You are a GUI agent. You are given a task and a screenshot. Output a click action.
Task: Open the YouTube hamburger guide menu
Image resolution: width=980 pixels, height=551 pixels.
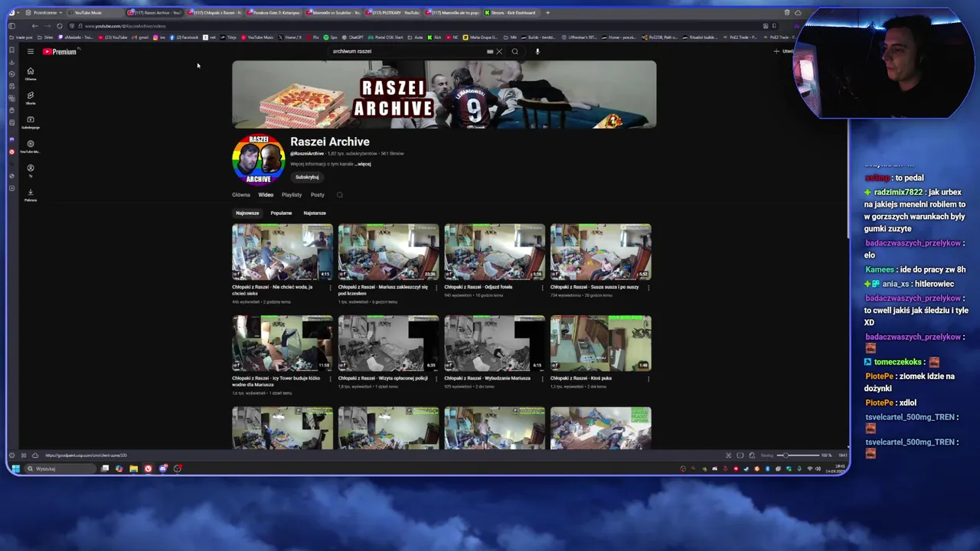30,51
